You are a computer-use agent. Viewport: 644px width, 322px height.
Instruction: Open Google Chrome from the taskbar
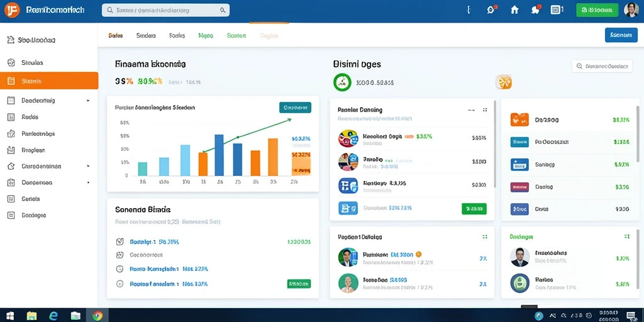tap(97, 316)
